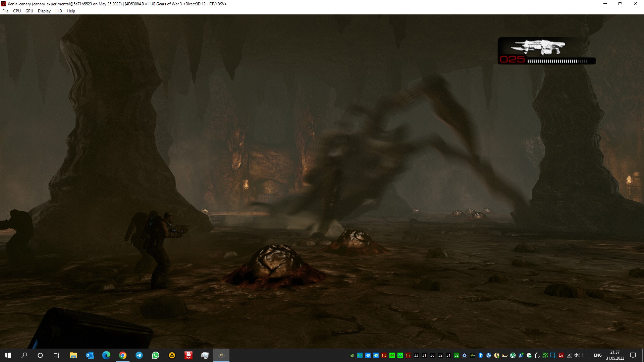Screen dimensions: 644x362
Task: Click the NVIDIA tray icon
Action: [352, 355]
